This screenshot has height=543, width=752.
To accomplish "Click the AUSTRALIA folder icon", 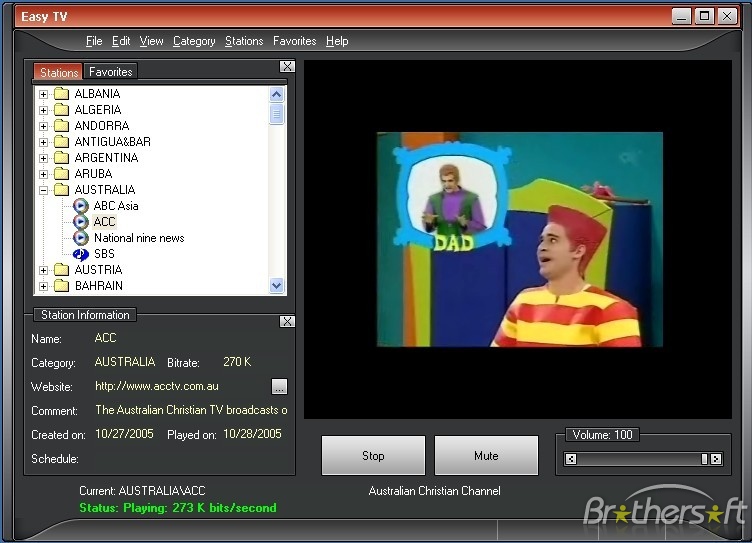I will 61,189.
